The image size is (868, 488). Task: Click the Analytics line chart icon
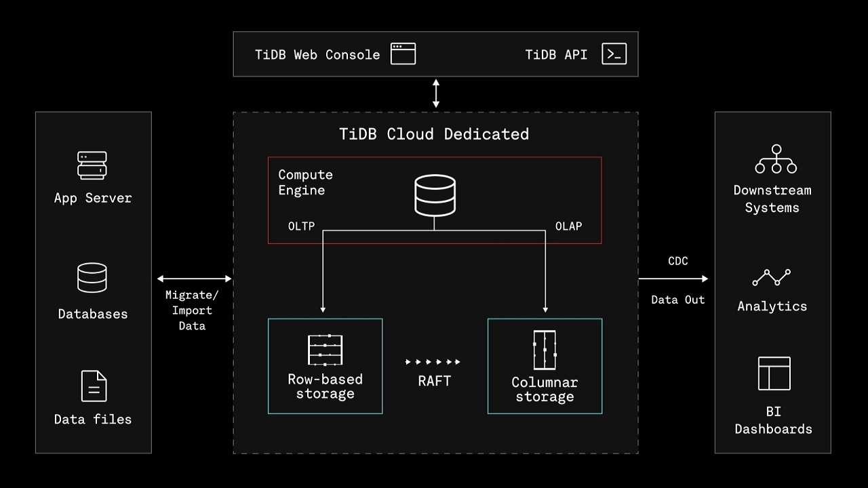(x=772, y=277)
